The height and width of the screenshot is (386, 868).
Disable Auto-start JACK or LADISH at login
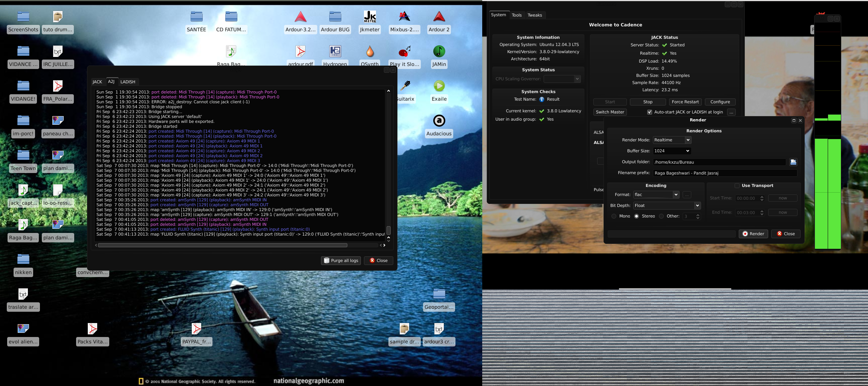coord(649,112)
